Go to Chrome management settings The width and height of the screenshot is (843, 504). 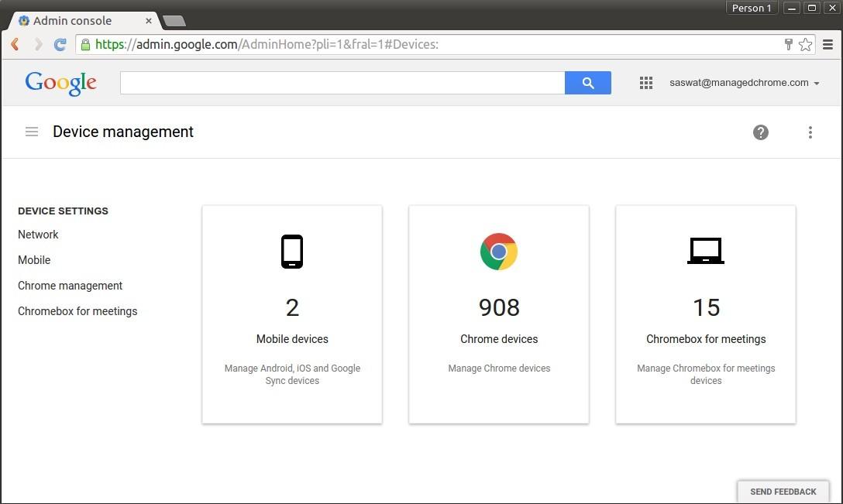coord(70,286)
